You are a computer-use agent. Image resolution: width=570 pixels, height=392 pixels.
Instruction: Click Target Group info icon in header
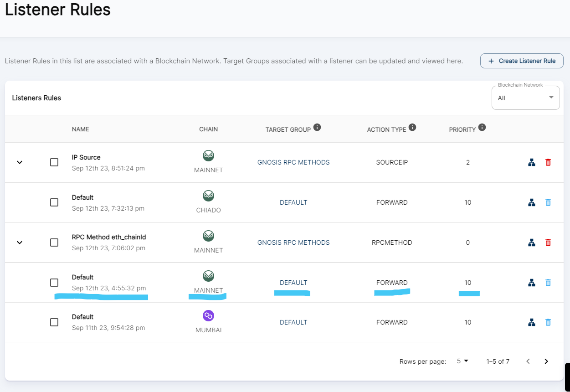pyautogui.click(x=317, y=127)
